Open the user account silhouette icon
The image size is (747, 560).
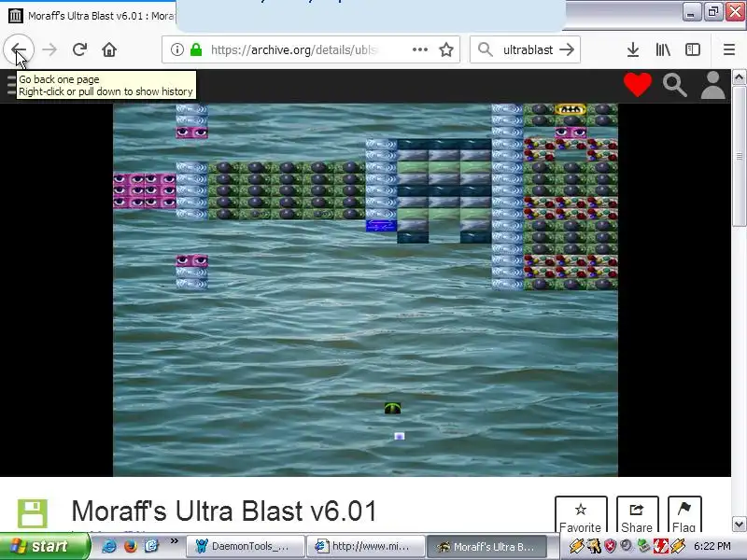point(712,86)
